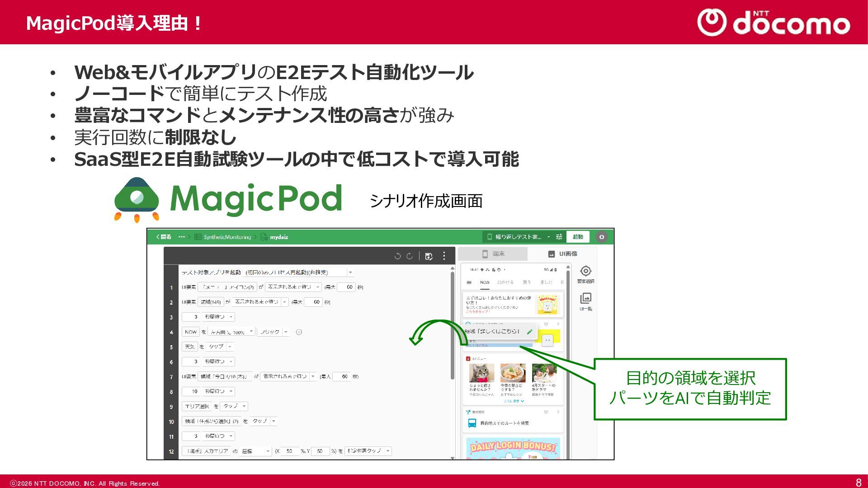
Task: Open the UI一覧 image list icon
Action: 585,298
